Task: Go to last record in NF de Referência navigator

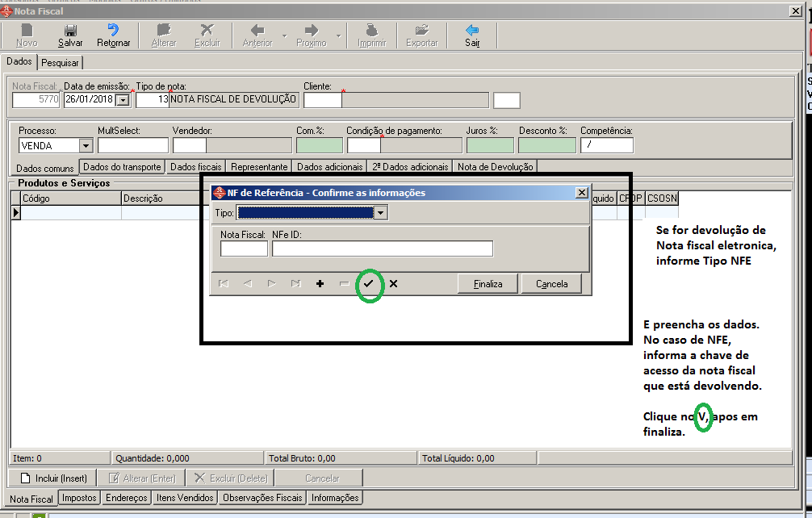Action: point(295,283)
